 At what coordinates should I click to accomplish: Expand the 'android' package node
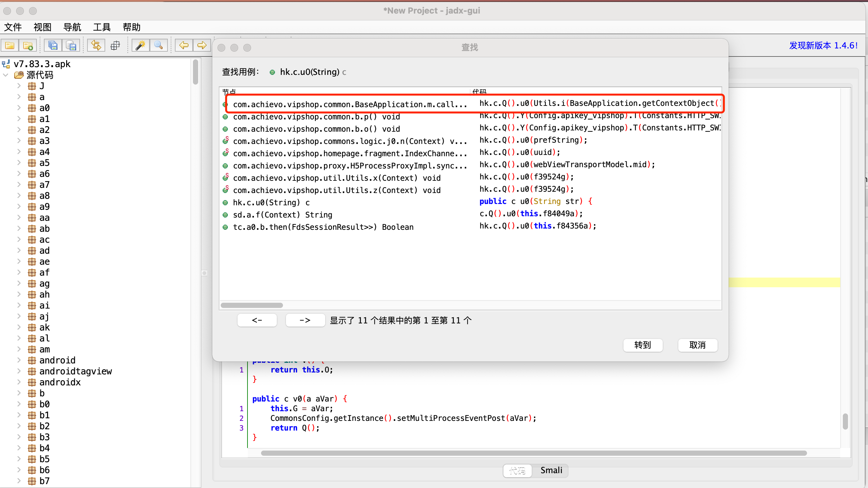point(19,360)
